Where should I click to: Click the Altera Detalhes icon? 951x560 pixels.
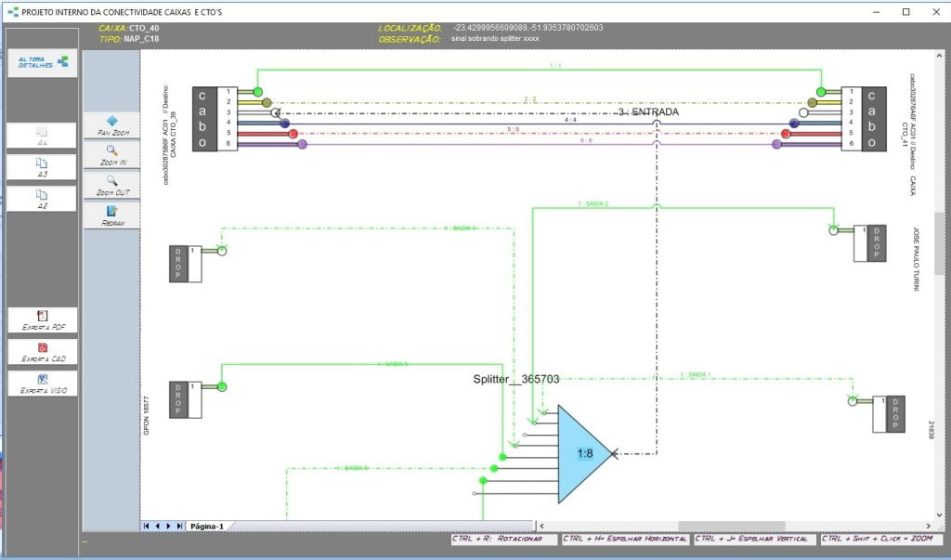(x=43, y=62)
